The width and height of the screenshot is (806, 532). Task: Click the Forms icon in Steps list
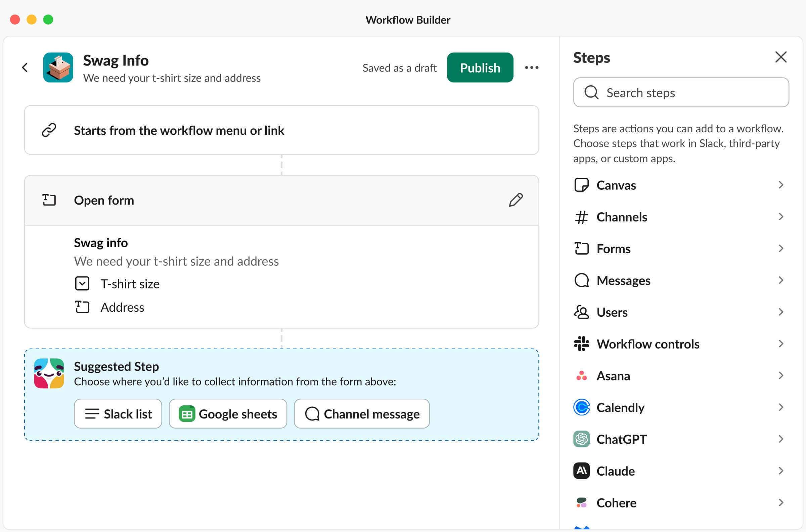point(581,248)
